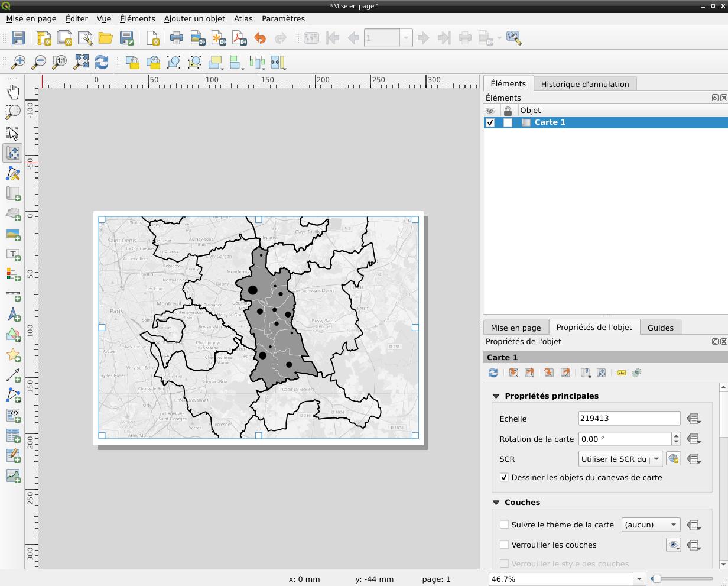Click the Add Label text tool
The image size is (728, 586).
[13, 254]
